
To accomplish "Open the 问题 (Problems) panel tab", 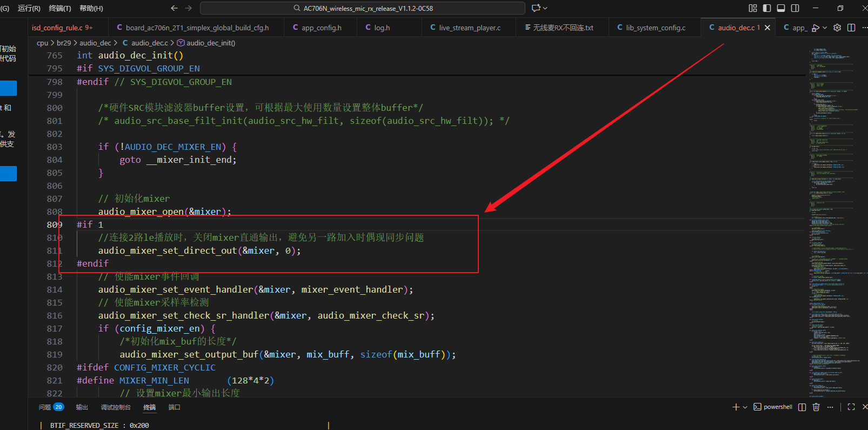I will coord(51,407).
